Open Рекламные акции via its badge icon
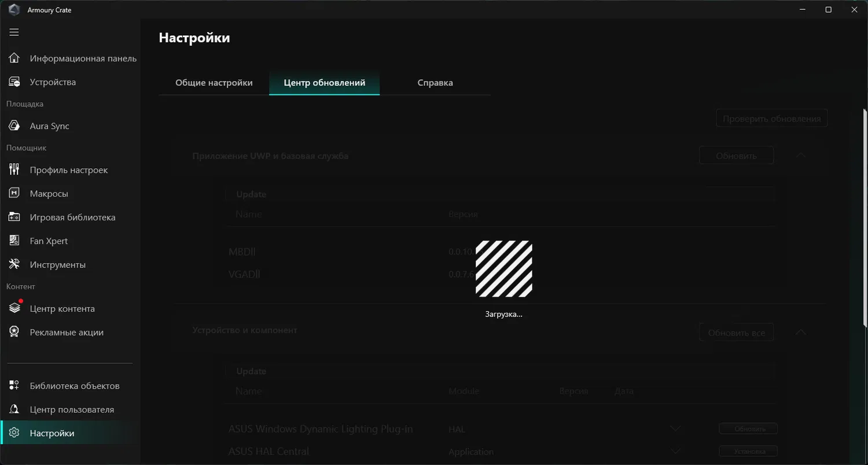This screenshot has height=465, width=868. click(14, 333)
